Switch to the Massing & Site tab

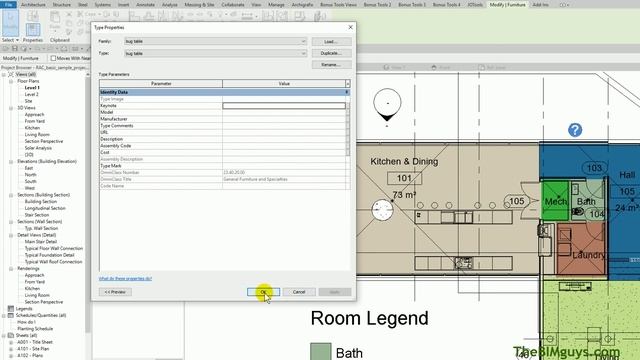coord(199,4)
